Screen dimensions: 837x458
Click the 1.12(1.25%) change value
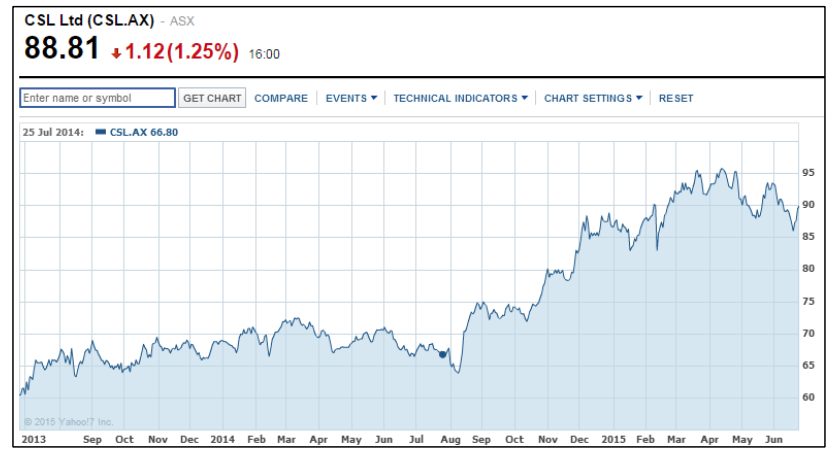[181, 52]
